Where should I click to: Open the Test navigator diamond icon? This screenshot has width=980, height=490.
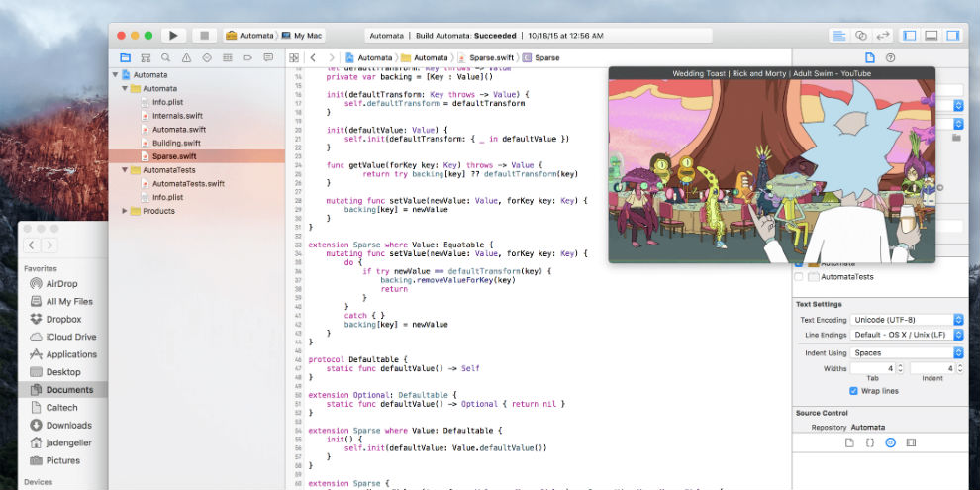[x=207, y=57]
